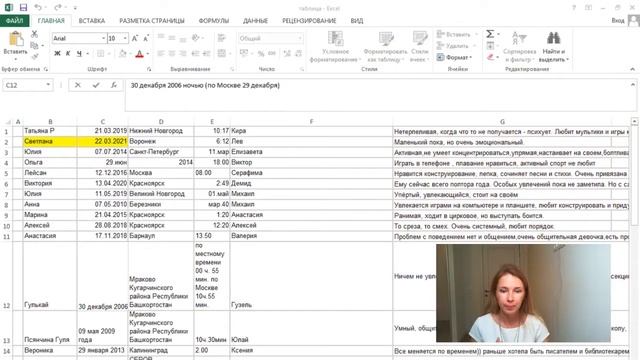Click the AutoSum sigma icon
Viewport: 640px width, 360px height.
490,34
